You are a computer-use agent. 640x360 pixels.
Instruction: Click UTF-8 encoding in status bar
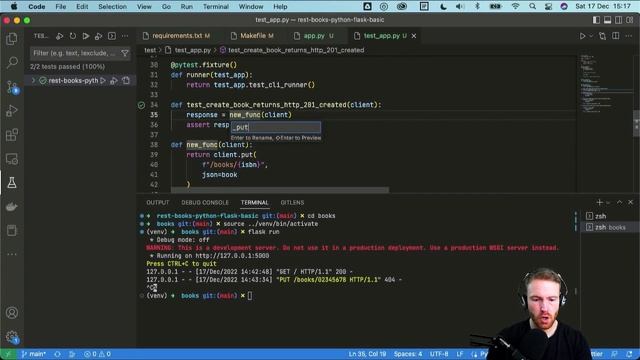coord(439,354)
